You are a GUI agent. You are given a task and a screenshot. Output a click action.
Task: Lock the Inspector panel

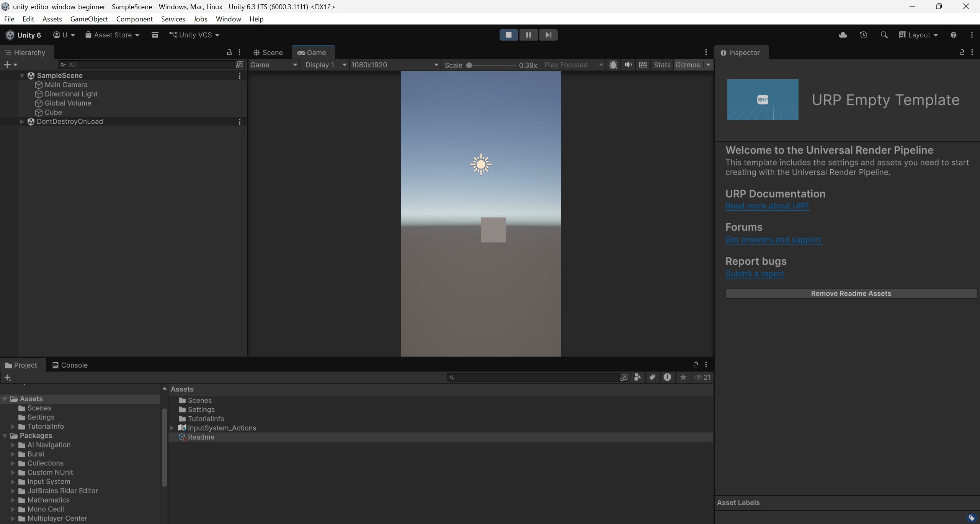pos(961,52)
